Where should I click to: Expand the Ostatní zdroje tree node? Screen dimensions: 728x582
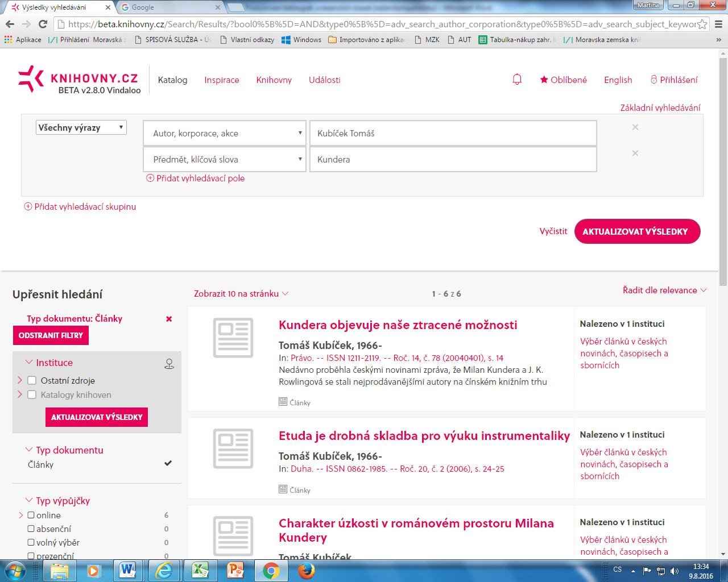click(x=20, y=380)
